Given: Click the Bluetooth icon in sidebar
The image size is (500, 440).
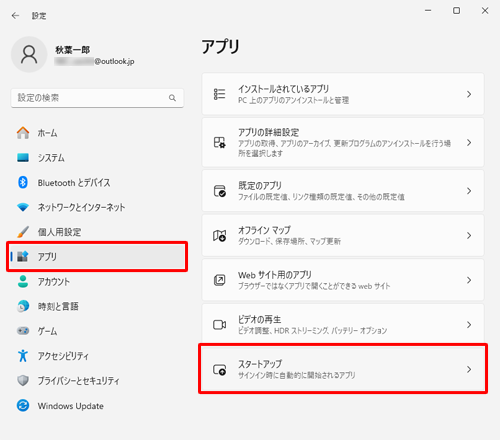Looking at the screenshot, I should click(x=23, y=182).
